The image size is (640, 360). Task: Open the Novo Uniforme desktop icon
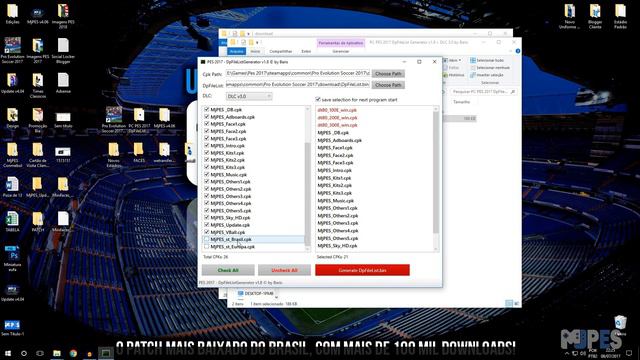click(x=569, y=16)
